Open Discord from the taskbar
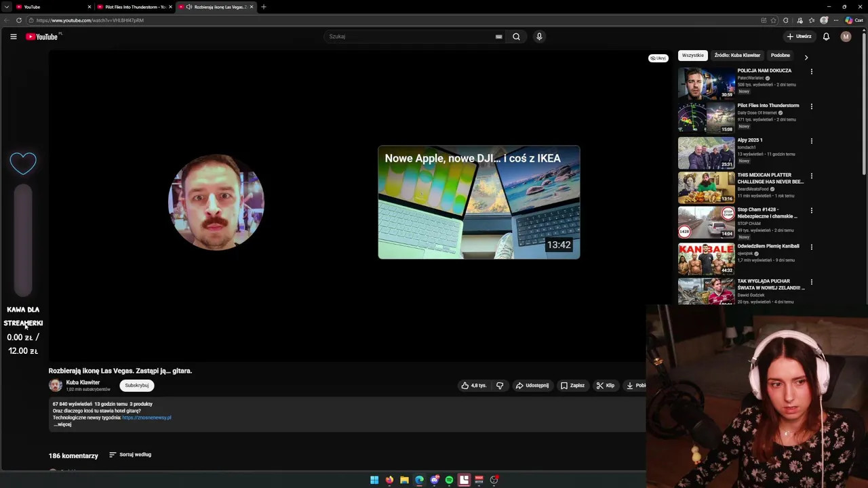 click(x=435, y=480)
